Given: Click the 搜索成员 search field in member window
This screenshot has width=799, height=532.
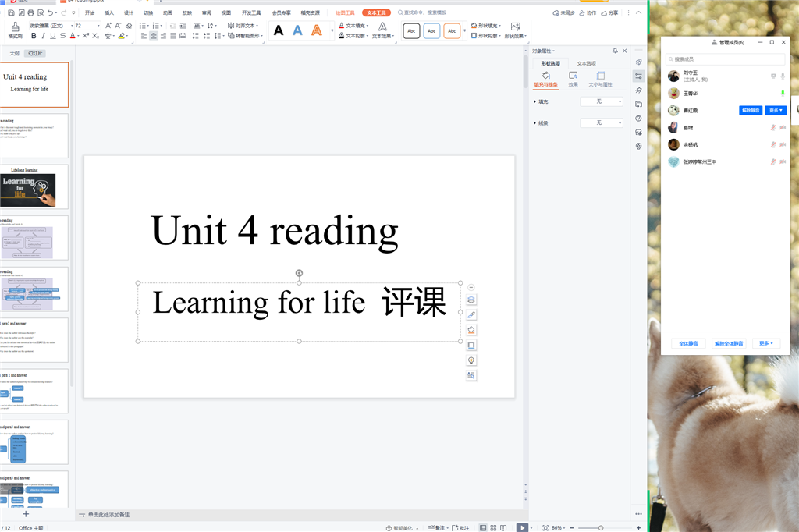Looking at the screenshot, I should click(725, 59).
